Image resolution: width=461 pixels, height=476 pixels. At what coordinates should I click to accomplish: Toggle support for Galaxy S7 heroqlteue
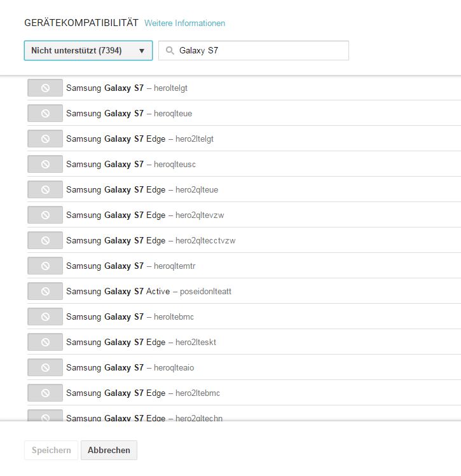[x=45, y=114]
